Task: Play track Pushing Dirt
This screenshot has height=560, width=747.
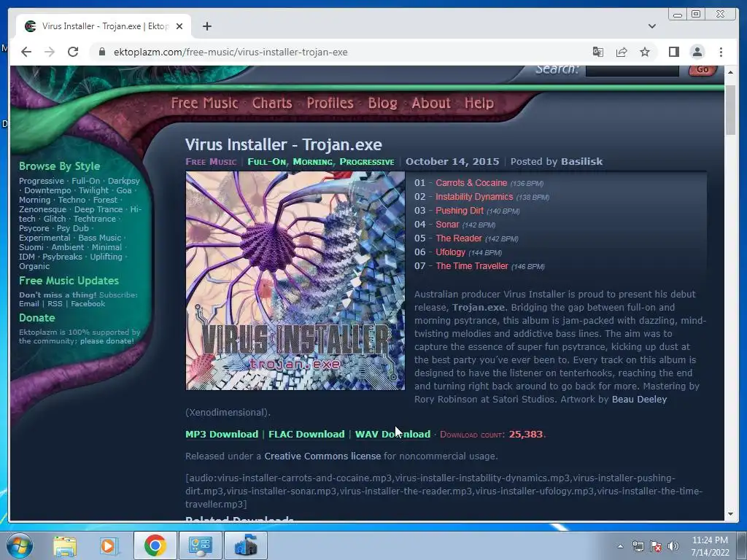Action: (460, 211)
